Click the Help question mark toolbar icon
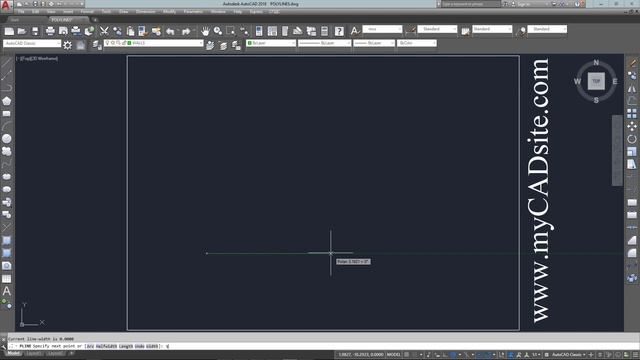This screenshot has height=360, width=640. tap(339, 31)
